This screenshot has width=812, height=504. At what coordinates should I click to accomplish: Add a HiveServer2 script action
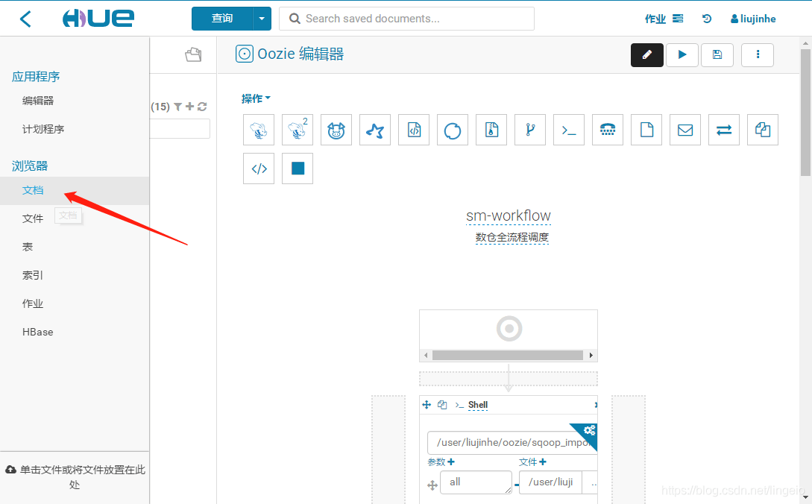coord(298,130)
